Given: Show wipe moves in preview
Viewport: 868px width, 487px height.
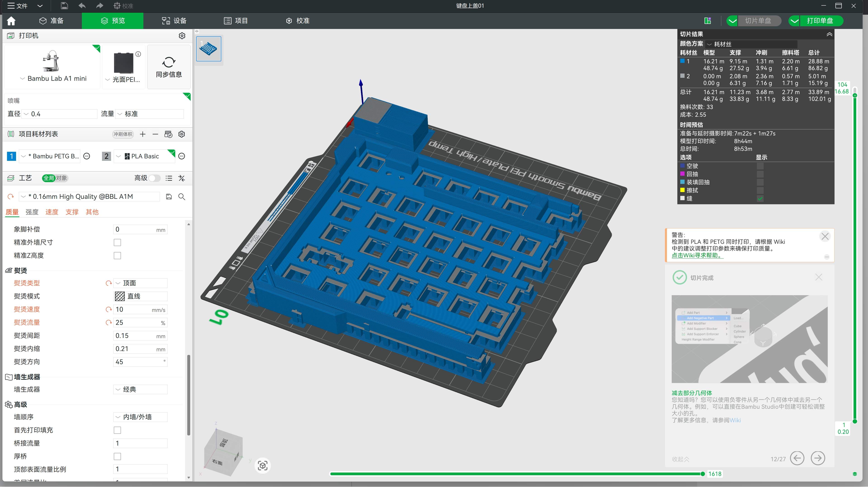Looking at the screenshot, I should (760, 190).
